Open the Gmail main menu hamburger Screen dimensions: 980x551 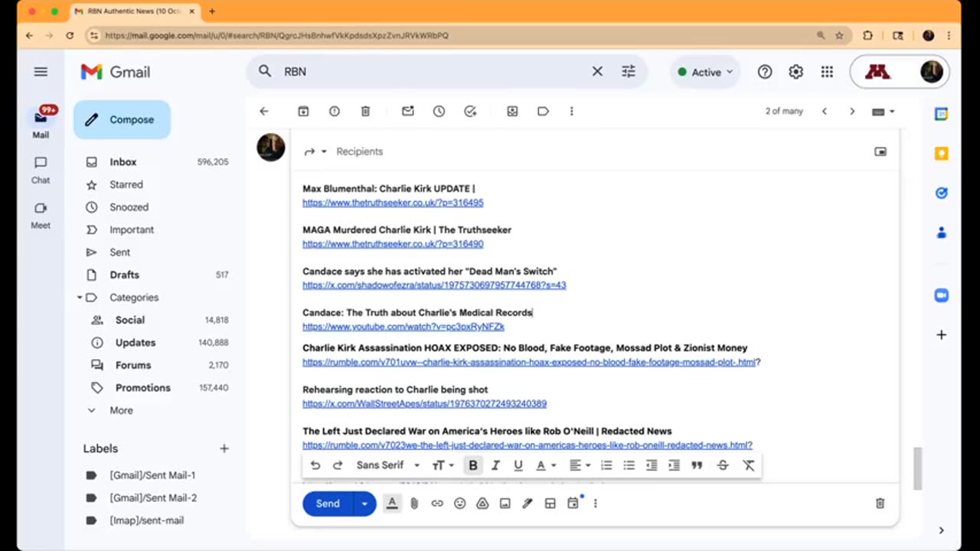(x=41, y=71)
